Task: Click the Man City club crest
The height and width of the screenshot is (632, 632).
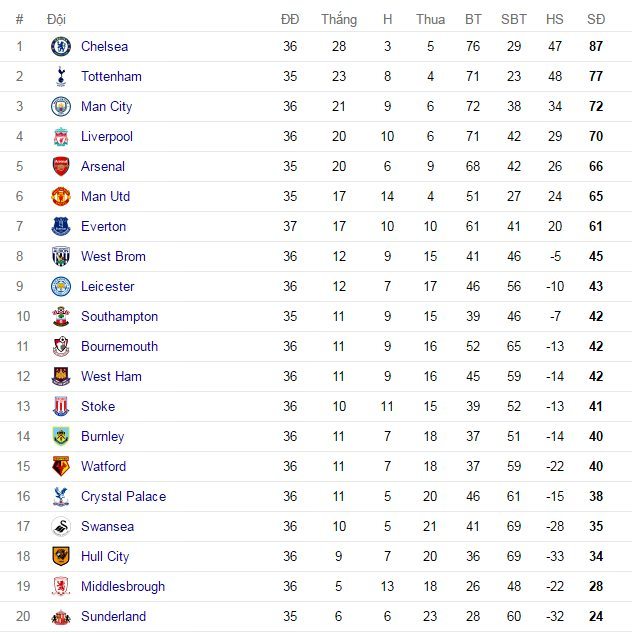Action: tap(61, 106)
